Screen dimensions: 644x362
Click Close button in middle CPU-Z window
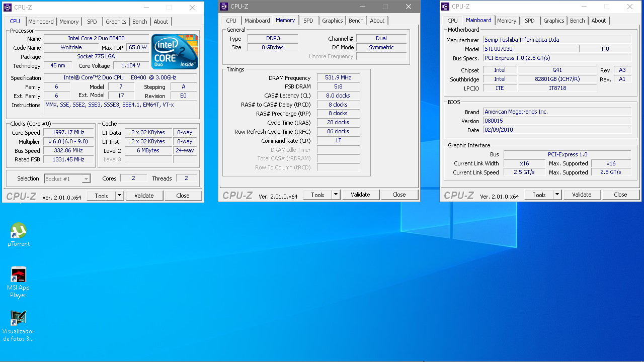(x=399, y=195)
